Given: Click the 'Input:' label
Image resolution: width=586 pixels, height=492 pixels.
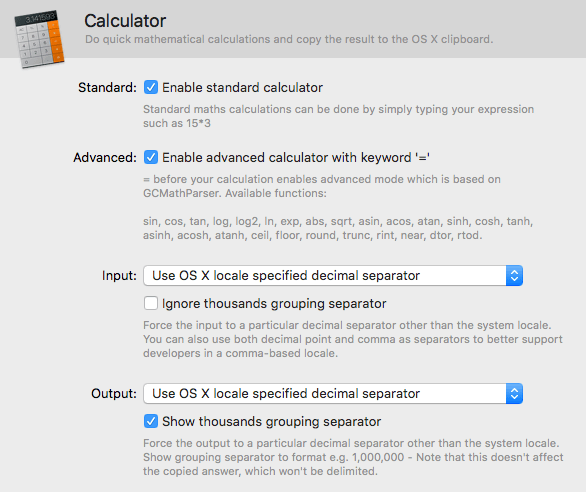Looking at the screenshot, I should tap(119, 276).
